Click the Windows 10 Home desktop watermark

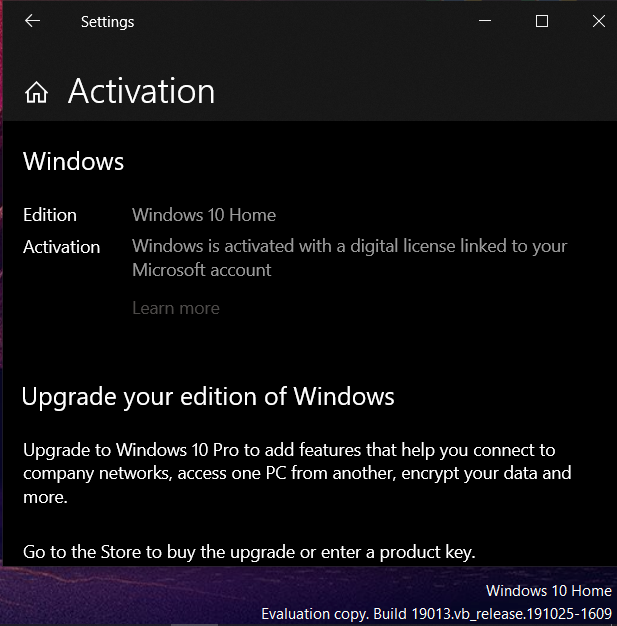click(x=548, y=591)
